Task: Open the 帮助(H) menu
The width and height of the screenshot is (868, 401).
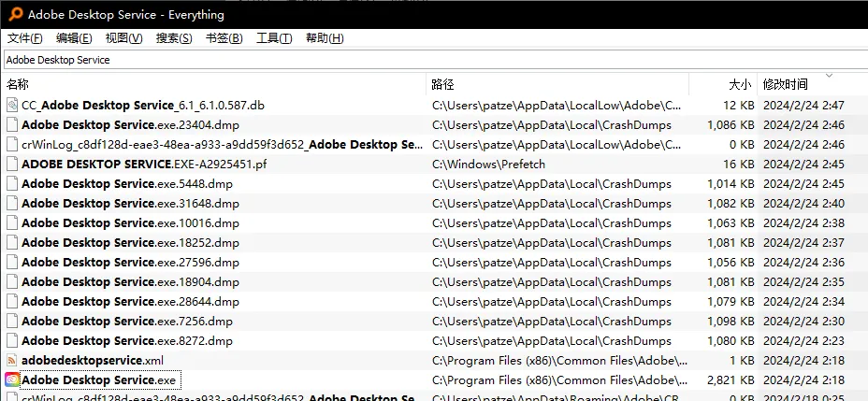Action: [x=325, y=38]
